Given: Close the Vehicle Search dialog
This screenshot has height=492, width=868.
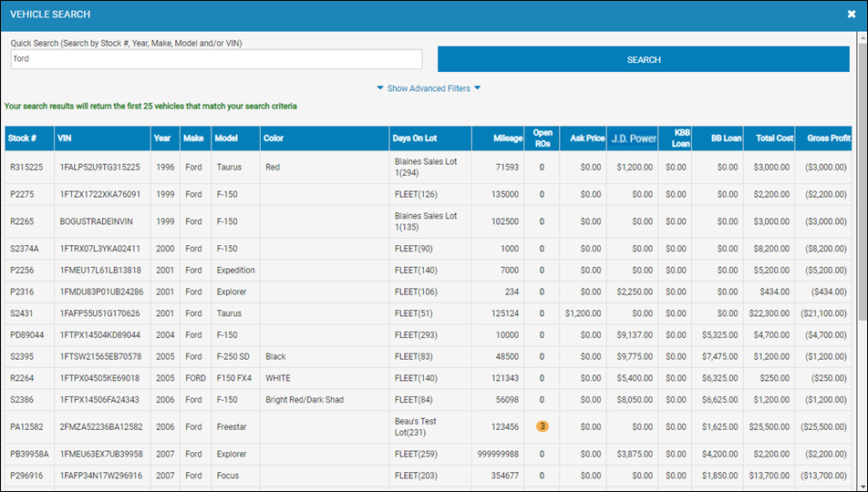Looking at the screenshot, I should point(852,15).
